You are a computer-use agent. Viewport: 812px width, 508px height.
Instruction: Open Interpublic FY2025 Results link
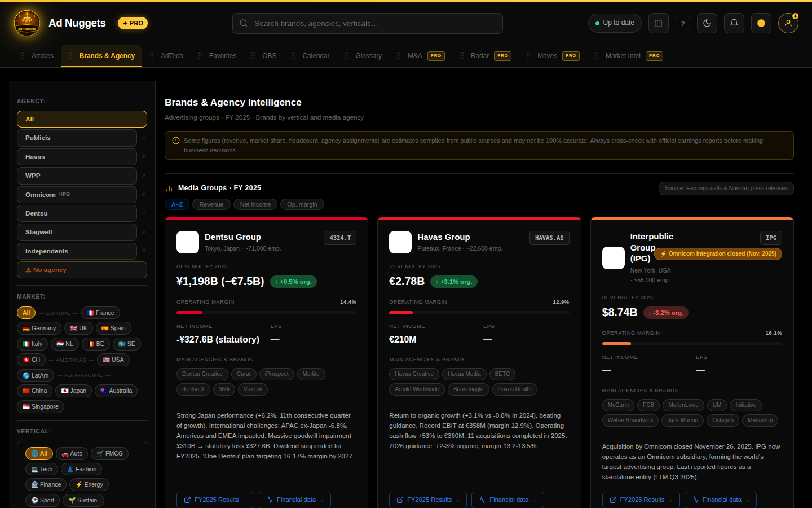pos(641,500)
